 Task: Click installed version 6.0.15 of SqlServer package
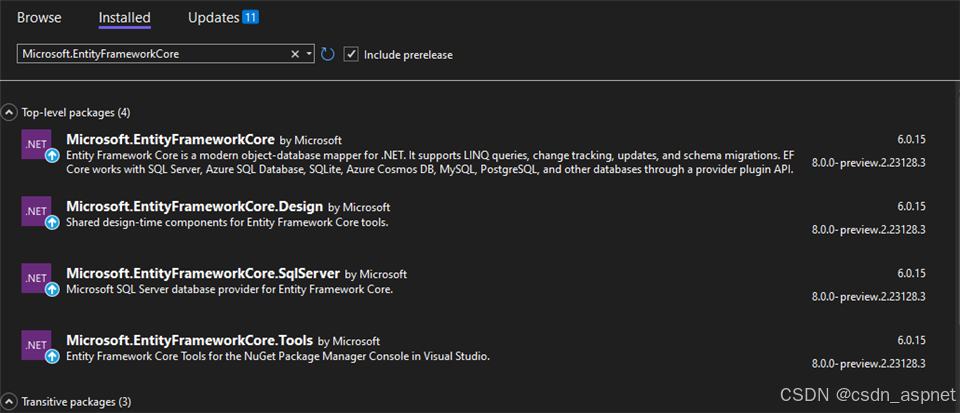(911, 273)
